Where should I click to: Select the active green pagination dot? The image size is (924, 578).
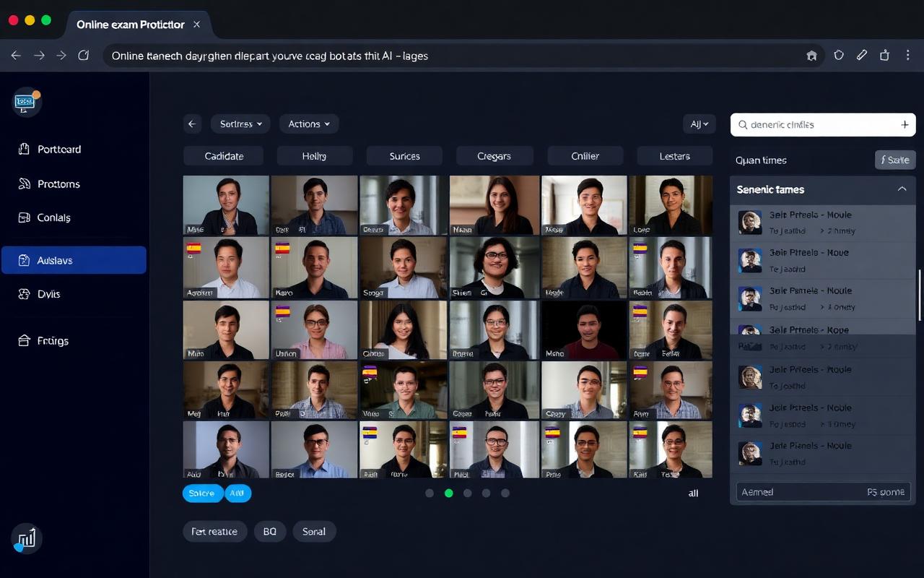pos(448,493)
